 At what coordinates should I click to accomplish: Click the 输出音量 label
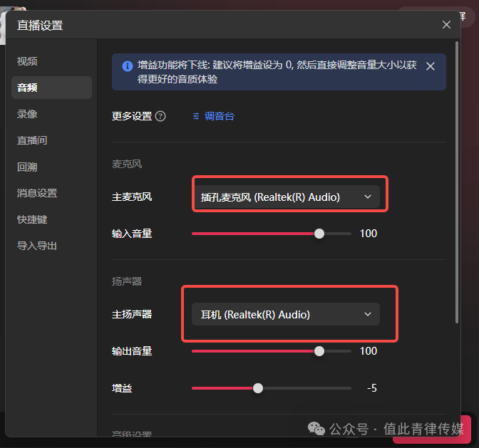132,351
